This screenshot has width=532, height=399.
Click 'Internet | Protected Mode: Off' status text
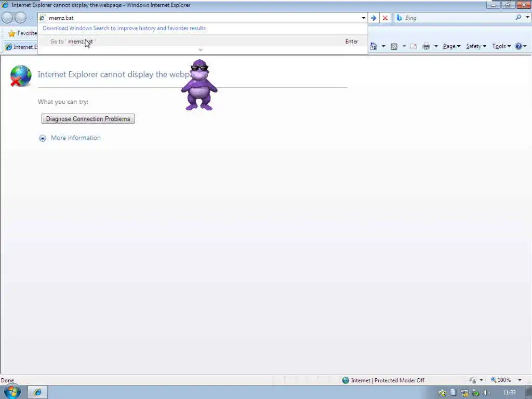pyautogui.click(x=388, y=380)
